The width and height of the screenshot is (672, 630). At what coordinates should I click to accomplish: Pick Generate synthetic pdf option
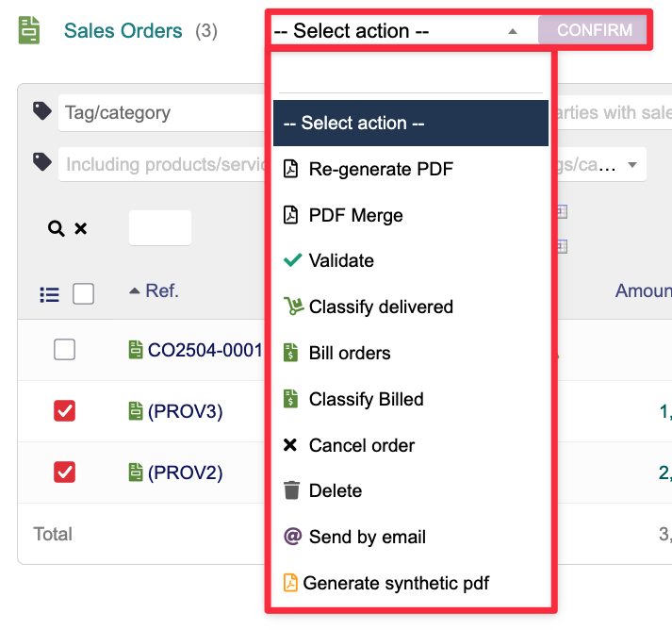click(396, 584)
